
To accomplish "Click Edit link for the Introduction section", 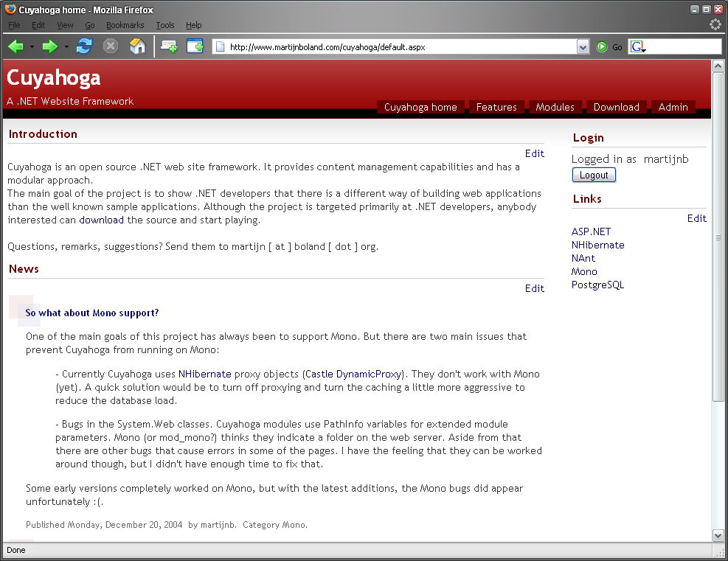I will point(535,153).
